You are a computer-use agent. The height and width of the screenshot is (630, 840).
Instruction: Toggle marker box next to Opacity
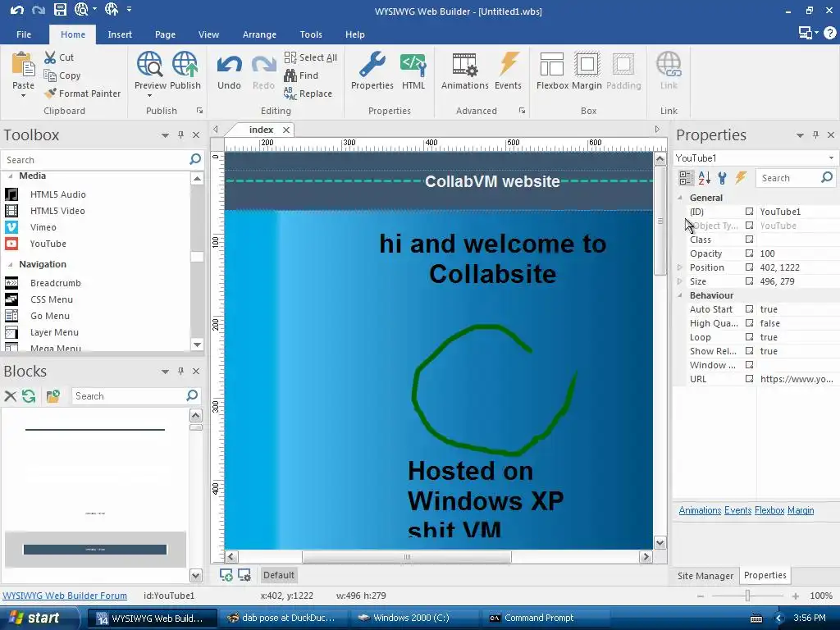(750, 253)
